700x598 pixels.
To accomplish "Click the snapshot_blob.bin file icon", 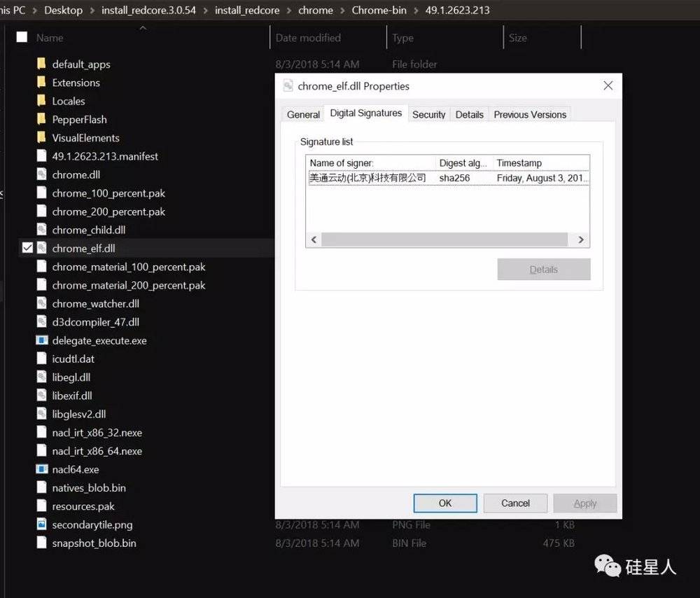I will coord(41,543).
